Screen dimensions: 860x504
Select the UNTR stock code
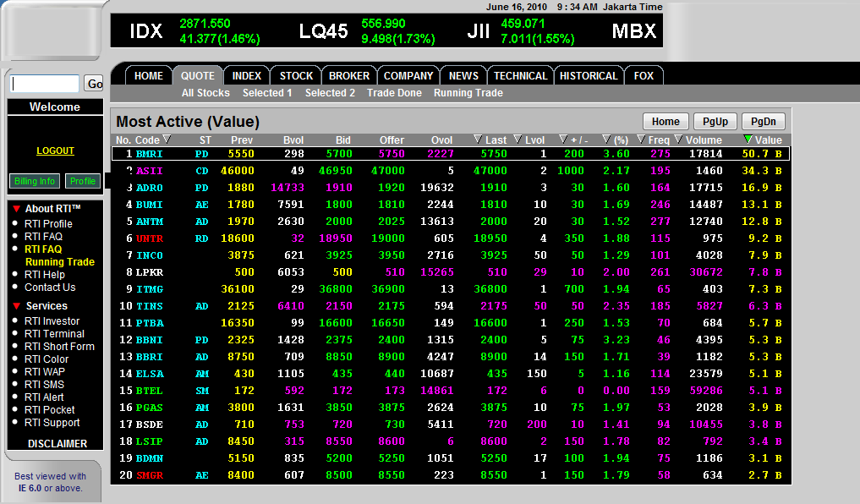tap(149, 238)
